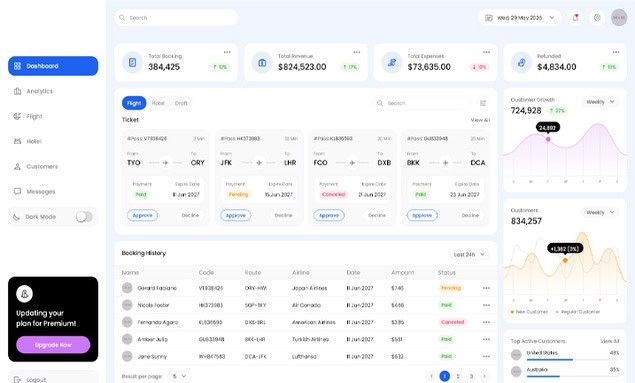Click Gerard Fabiano's avatar
635x383 pixels.
coord(127,288)
